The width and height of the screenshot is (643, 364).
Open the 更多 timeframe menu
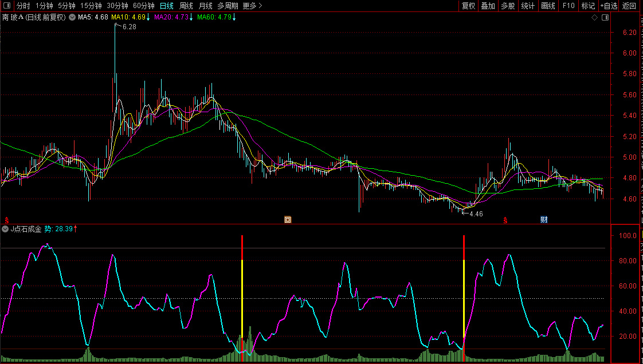[252, 6]
